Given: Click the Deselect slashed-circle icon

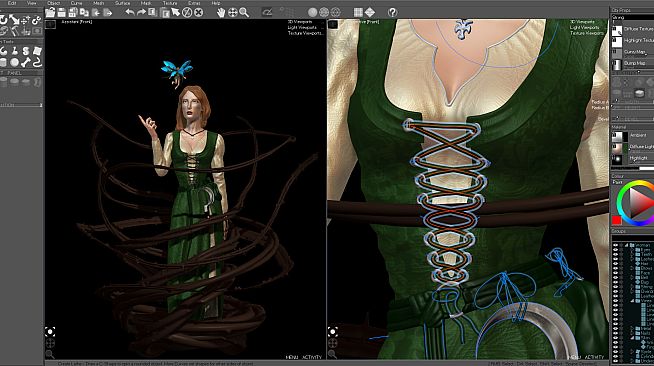Looking at the screenshot, I should pyautogui.click(x=187, y=13).
